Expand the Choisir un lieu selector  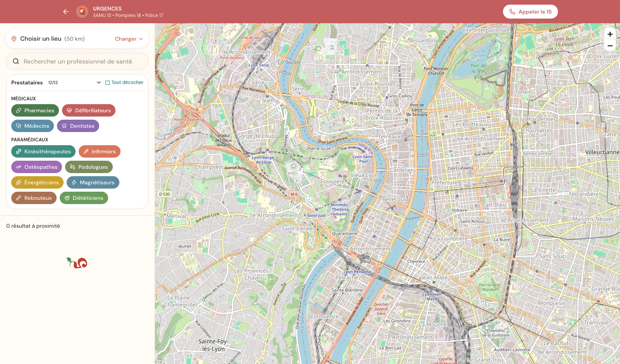77,39
